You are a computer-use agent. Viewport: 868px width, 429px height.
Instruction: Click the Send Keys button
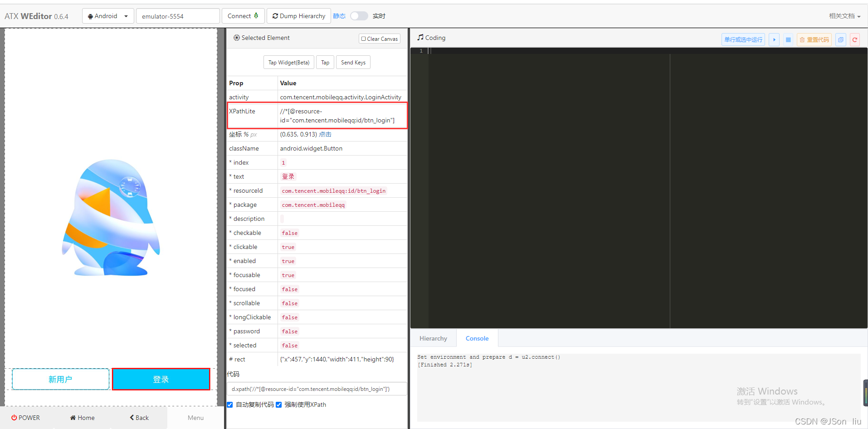pyautogui.click(x=353, y=62)
